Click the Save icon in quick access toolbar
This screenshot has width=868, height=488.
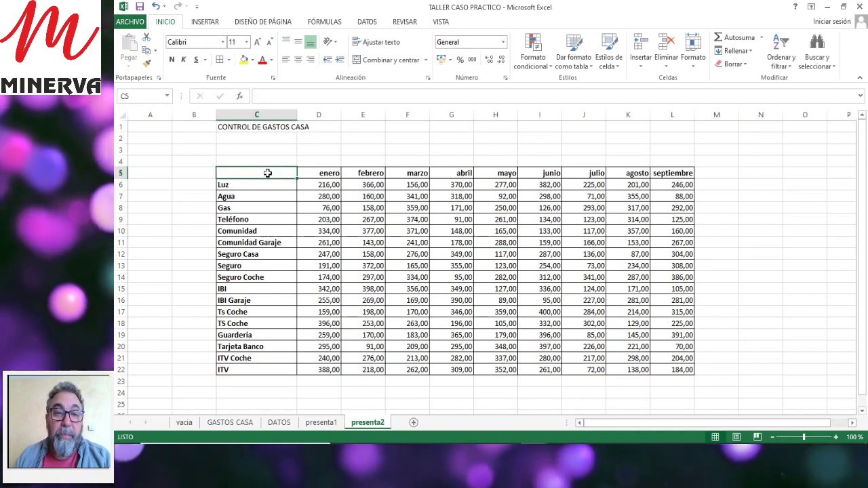point(140,7)
